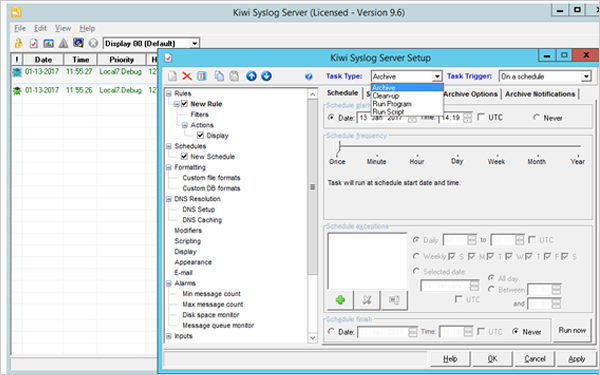Click the New item blank page icon in Setup

172,76
